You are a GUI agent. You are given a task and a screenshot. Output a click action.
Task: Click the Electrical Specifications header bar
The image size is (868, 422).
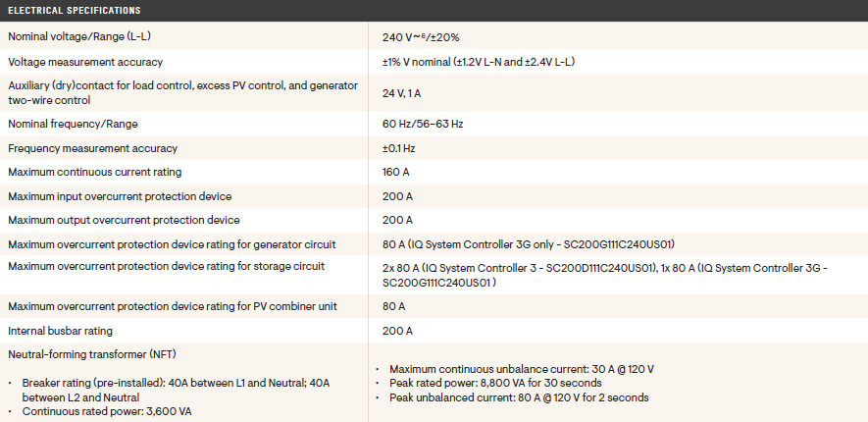pos(434,10)
